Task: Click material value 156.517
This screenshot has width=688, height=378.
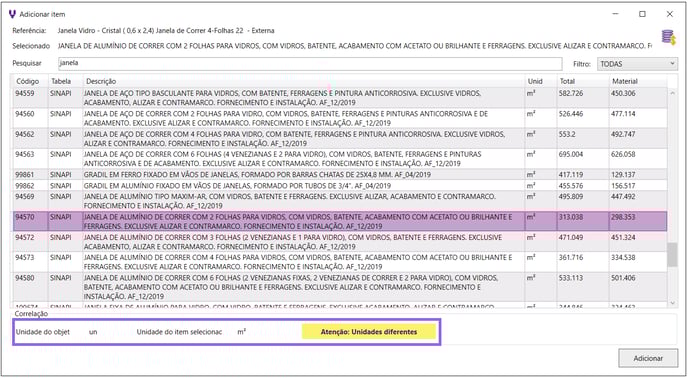Action: pos(623,186)
